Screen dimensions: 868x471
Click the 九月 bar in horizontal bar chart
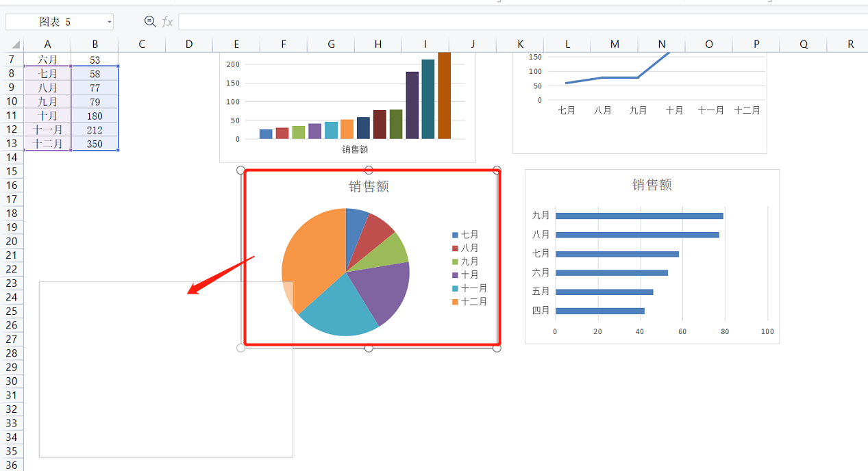pos(639,216)
